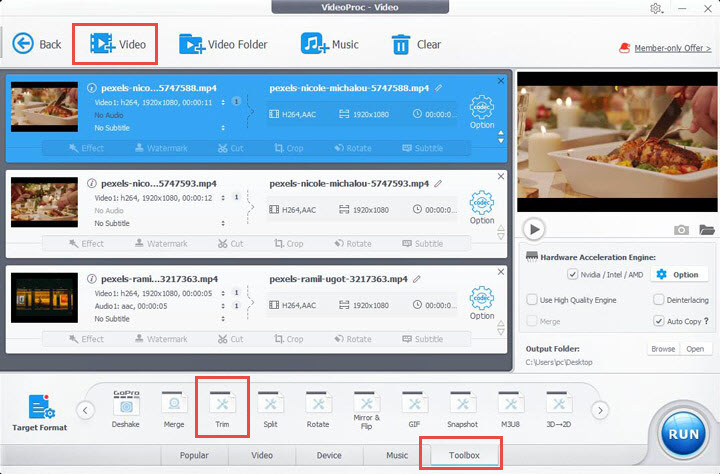Open Target Format settings

click(39, 412)
